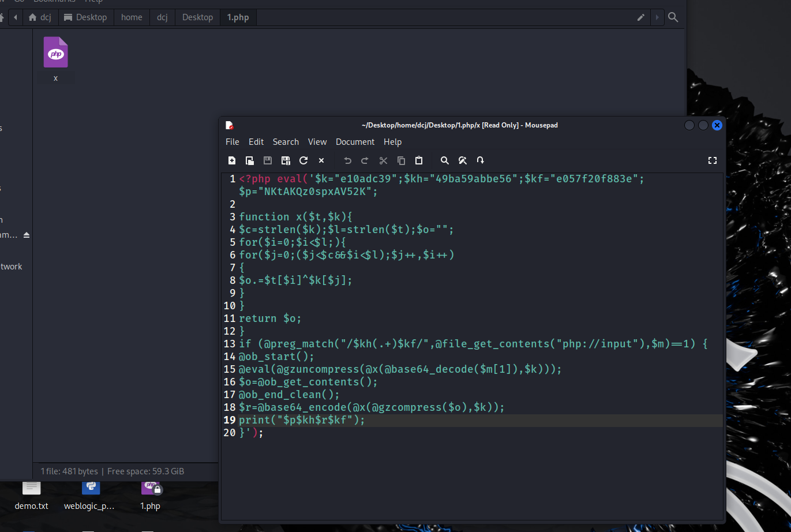
Task: Open the Edit menu in Mousepad
Action: click(256, 142)
